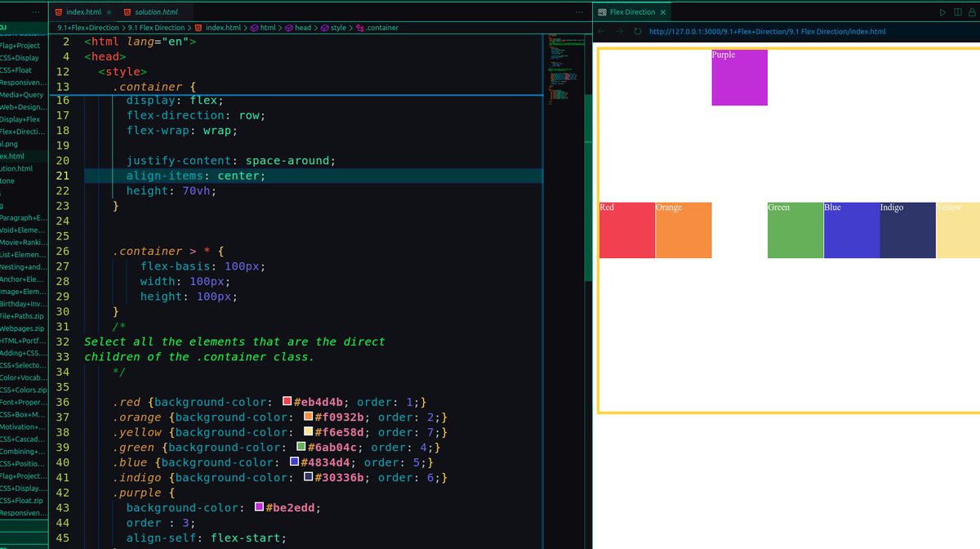The image size is (980, 549).
Task: Click line number 21 in gutter
Action: (x=65, y=176)
